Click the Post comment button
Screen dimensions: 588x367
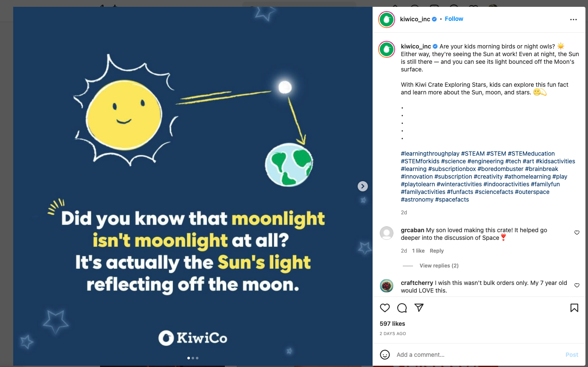coord(572,355)
